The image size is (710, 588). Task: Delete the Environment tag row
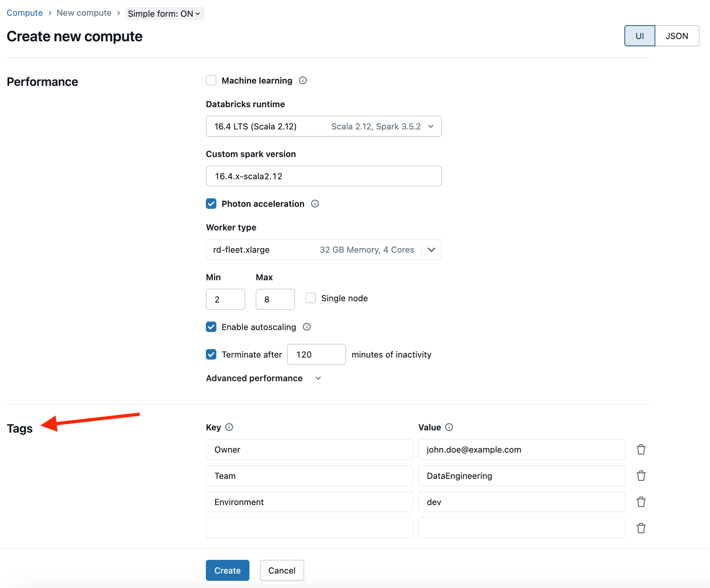[x=641, y=502]
